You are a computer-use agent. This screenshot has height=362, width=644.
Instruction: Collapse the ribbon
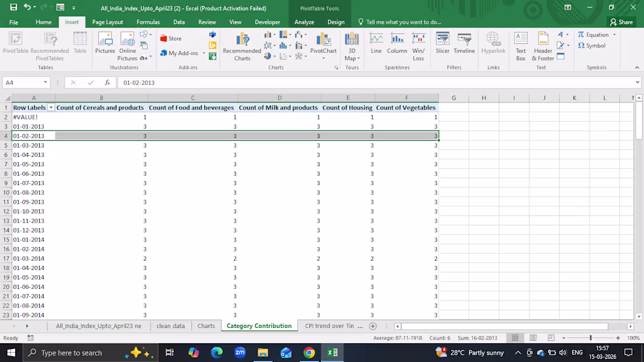tap(637, 67)
